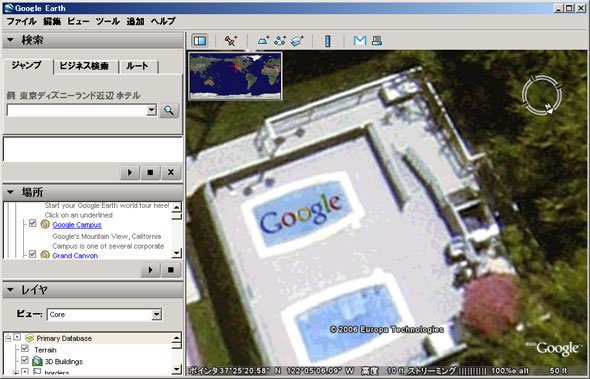Collapse the 検索 search panel
590x379 pixels.
[10, 40]
